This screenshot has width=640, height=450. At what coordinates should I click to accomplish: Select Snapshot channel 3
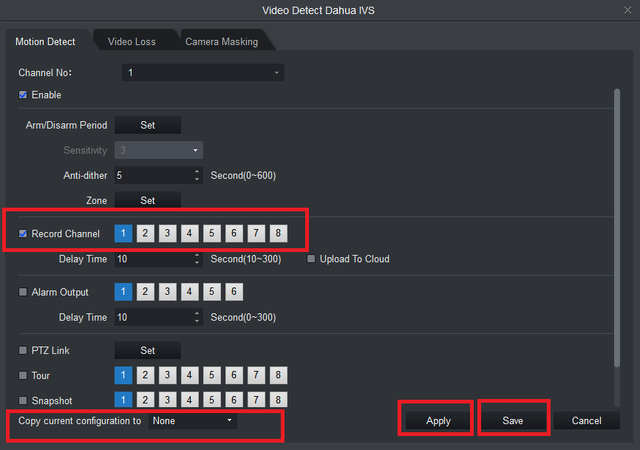167,399
